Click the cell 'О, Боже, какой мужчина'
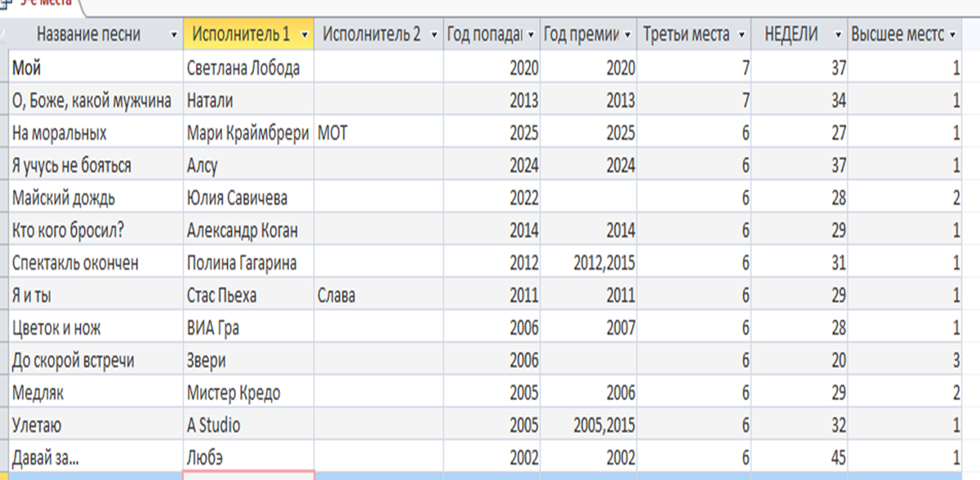980x480 pixels. (x=96, y=100)
